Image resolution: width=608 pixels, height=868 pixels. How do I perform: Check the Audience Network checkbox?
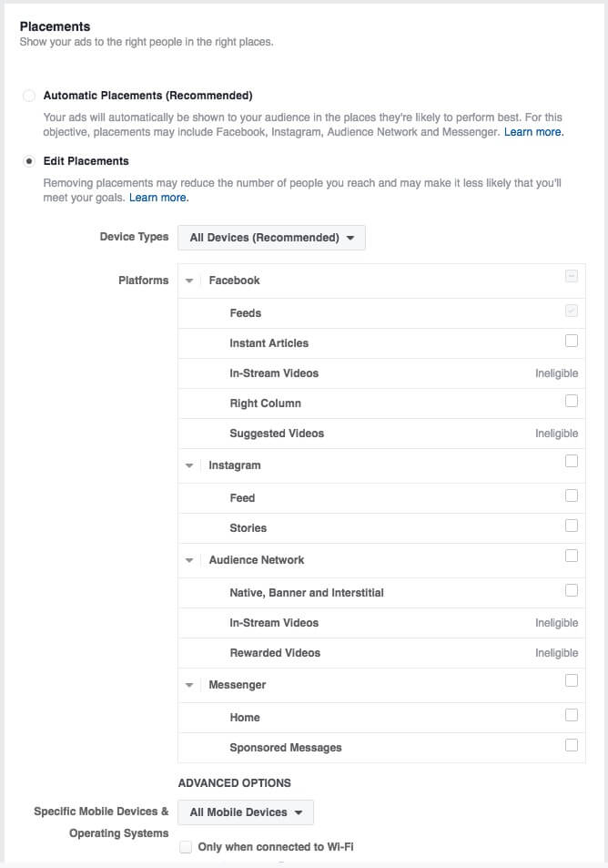[x=571, y=557]
